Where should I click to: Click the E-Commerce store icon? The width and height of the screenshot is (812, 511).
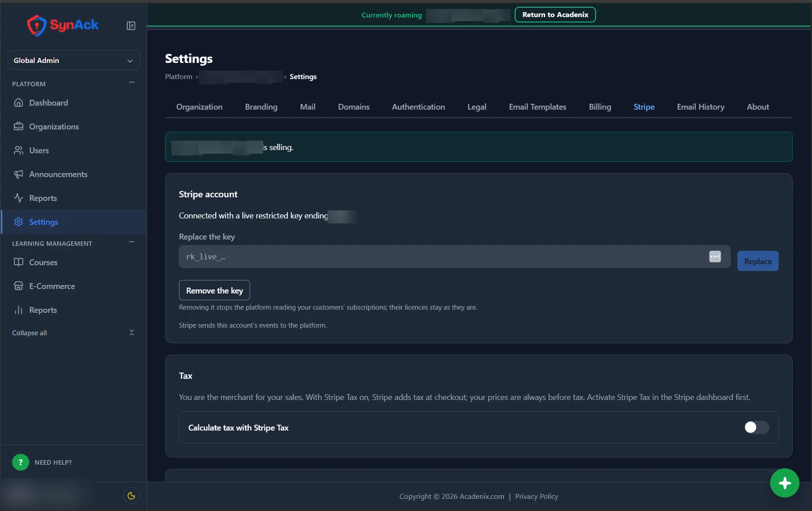18,286
